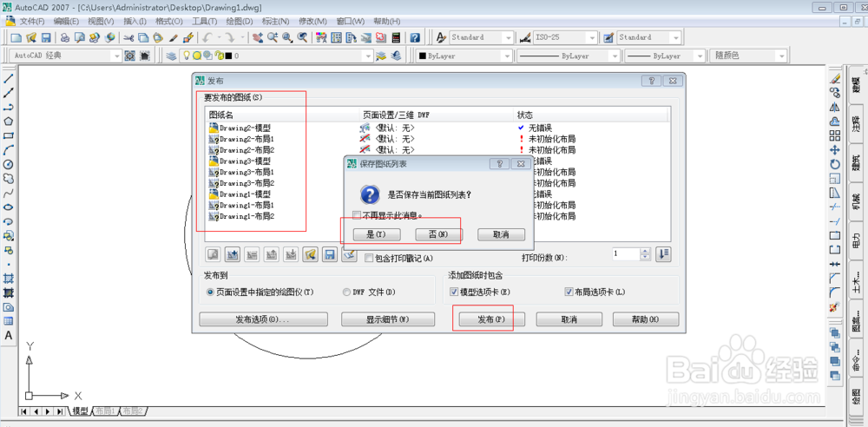This screenshot has width=868, height=427.
Task: Click 否(N) in save sheet list dialog
Action: (x=438, y=234)
